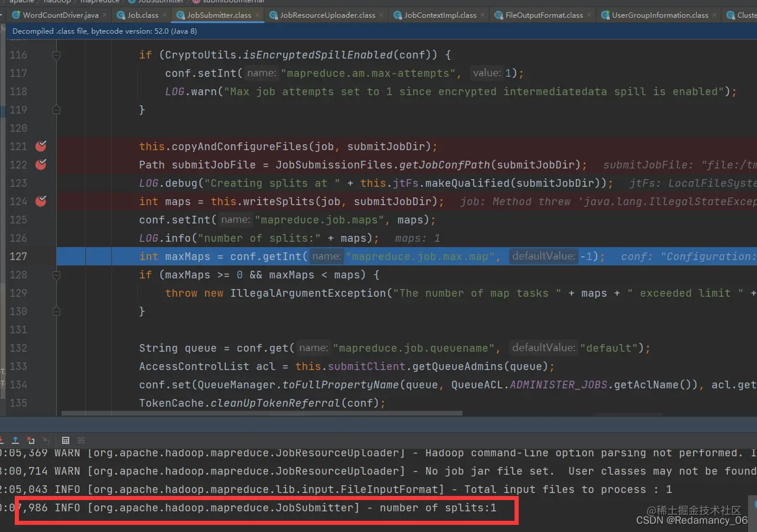The image size is (757, 532).
Task: Click the IllegalArgumentException class name
Action: [308, 293]
